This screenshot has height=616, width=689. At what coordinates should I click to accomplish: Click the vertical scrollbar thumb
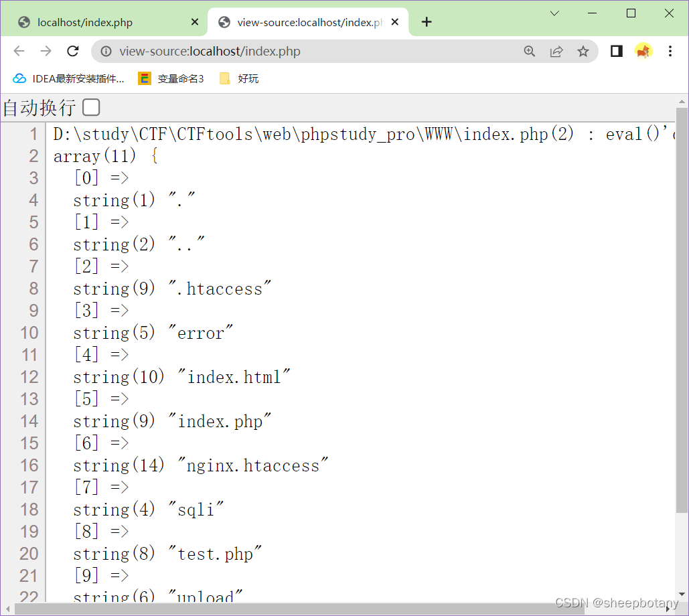(682, 310)
